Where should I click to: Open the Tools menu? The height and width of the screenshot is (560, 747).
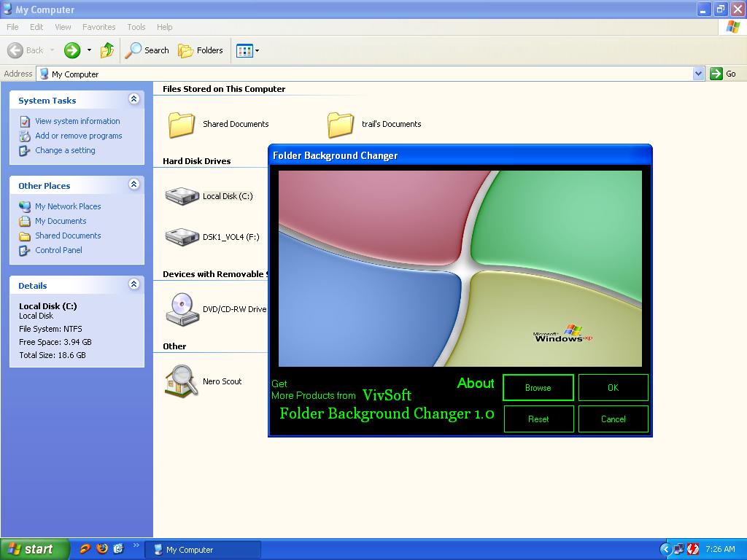tap(136, 27)
